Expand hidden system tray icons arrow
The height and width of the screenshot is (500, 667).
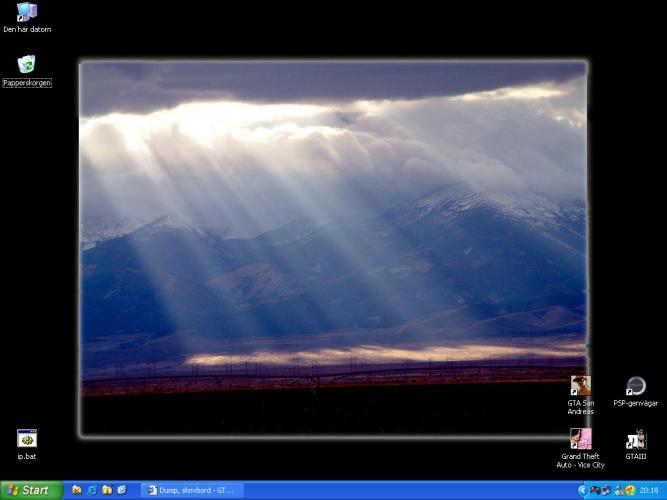(582, 490)
